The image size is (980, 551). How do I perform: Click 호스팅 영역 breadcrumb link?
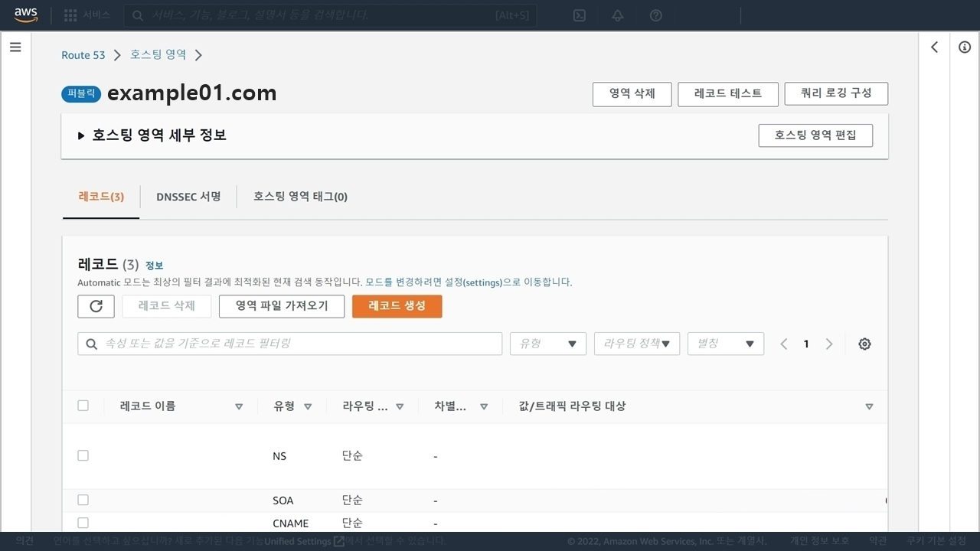click(158, 55)
